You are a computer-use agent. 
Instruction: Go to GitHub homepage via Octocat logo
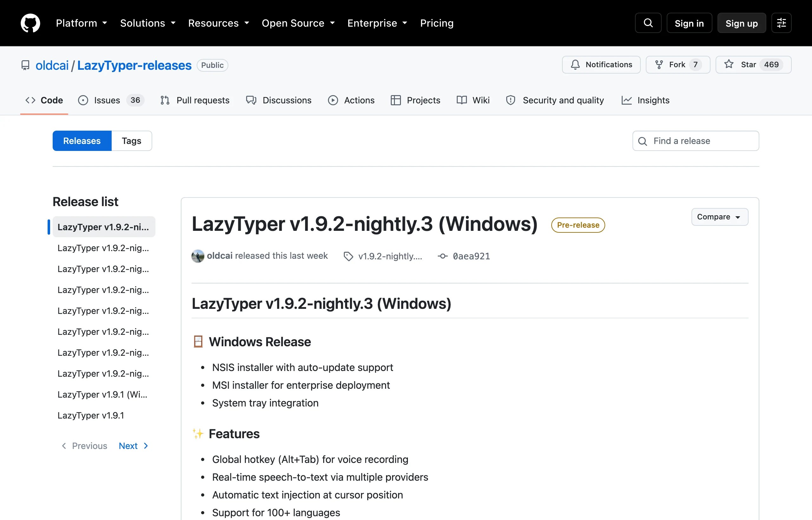pyautogui.click(x=30, y=23)
